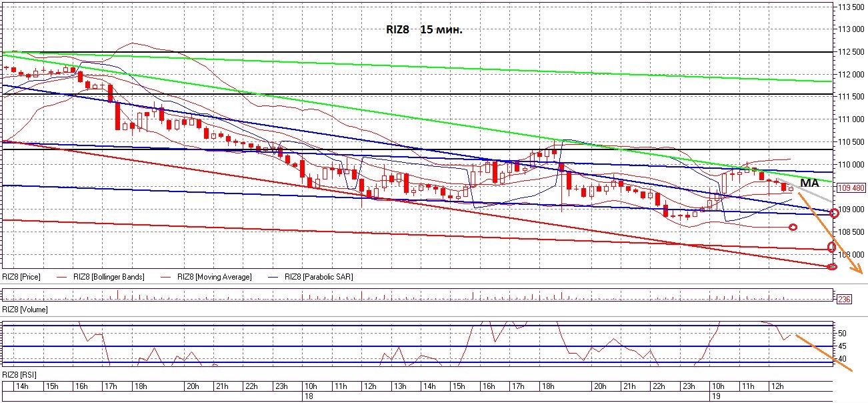Screen dimensions: 868x403
Task: Click the current price tag 109 480
Action: click(x=850, y=188)
